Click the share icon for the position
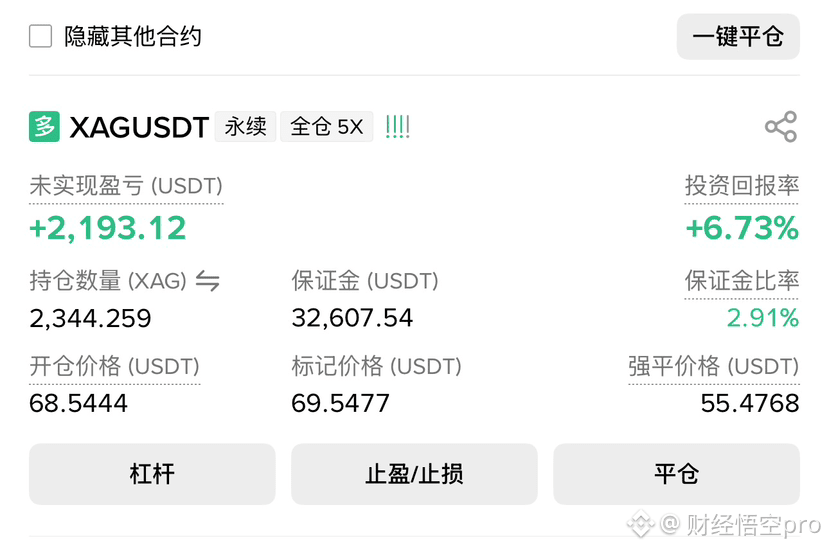The image size is (829, 550). pyautogui.click(x=780, y=127)
